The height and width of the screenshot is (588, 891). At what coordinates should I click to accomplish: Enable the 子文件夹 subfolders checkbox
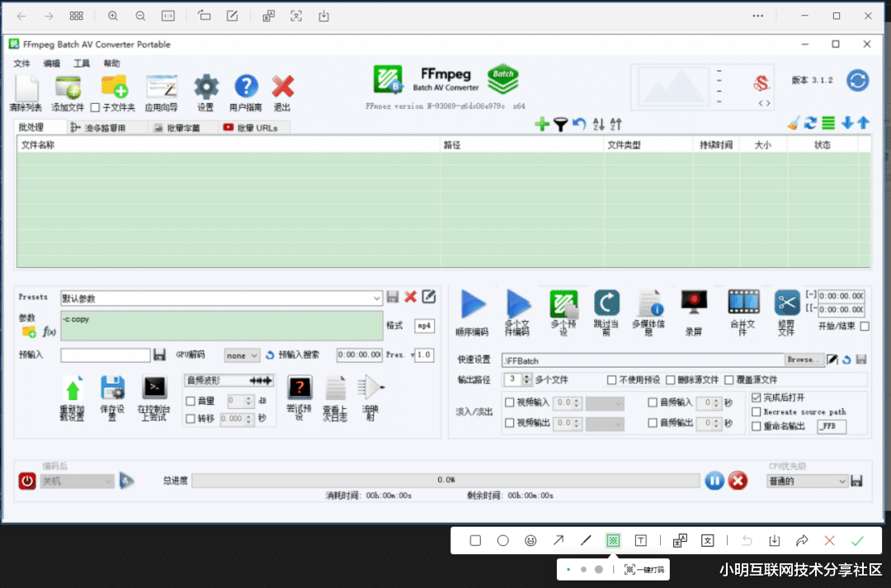tap(96, 107)
